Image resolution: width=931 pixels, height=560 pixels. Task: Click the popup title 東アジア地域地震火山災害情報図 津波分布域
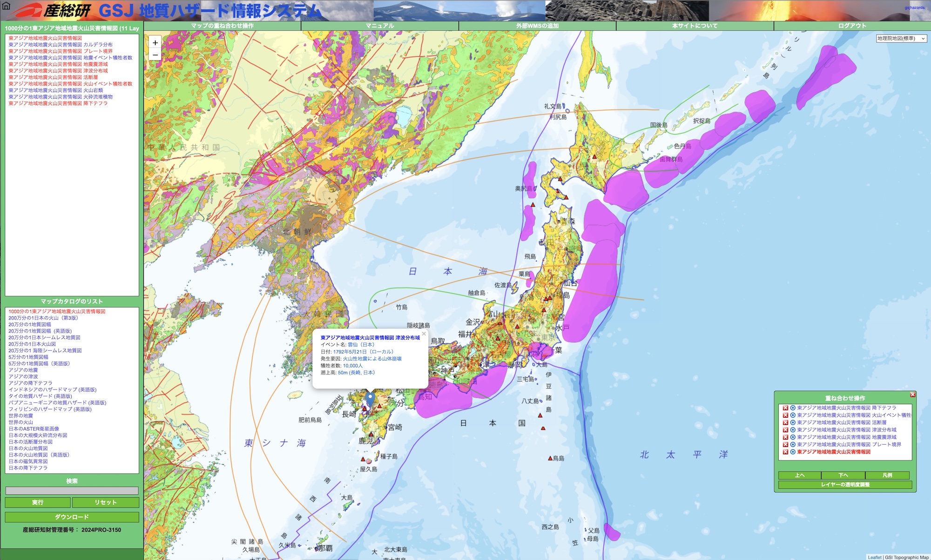click(x=370, y=338)
